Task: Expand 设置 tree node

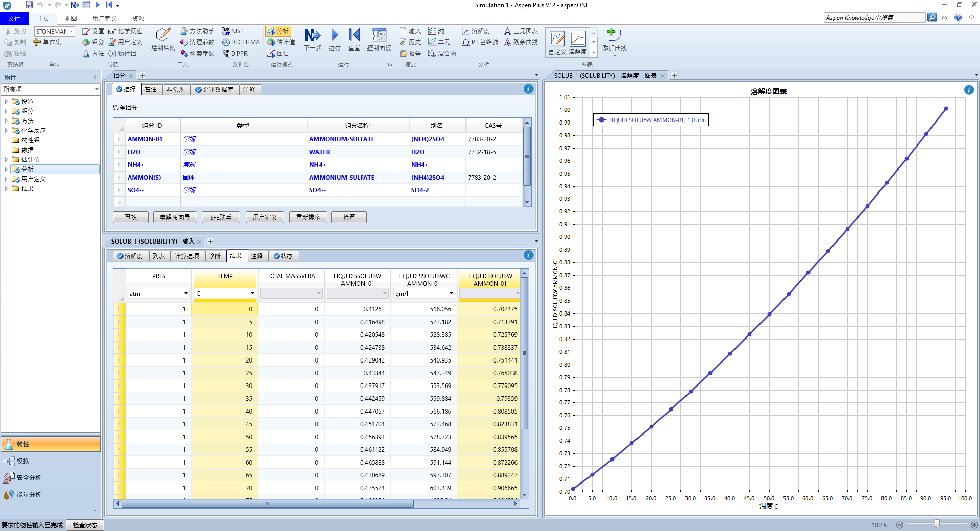Action: (6, 102)
